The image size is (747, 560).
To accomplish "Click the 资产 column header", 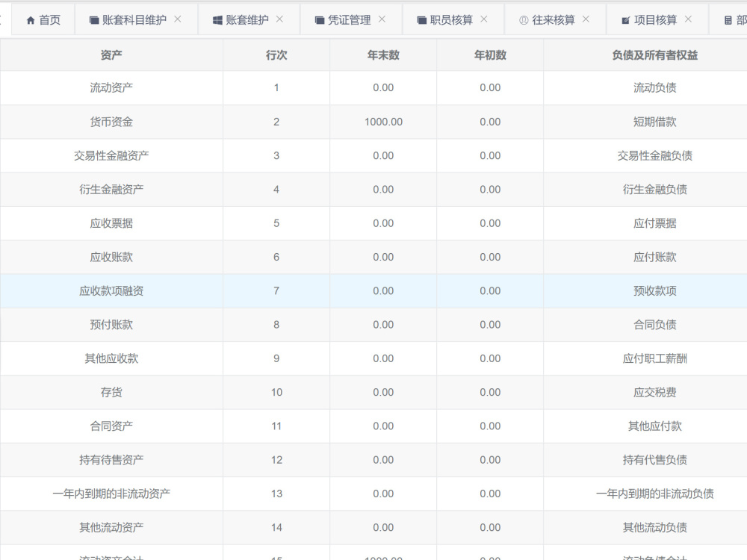I will pos(111,55).
